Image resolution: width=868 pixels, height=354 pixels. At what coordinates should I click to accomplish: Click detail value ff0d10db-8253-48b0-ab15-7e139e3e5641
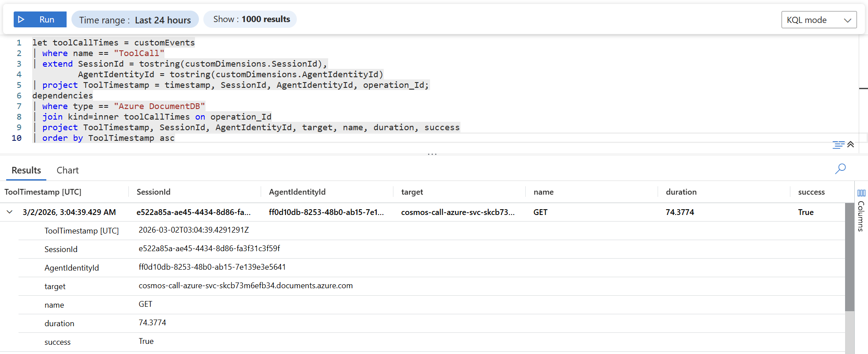[x=212, y=267]
